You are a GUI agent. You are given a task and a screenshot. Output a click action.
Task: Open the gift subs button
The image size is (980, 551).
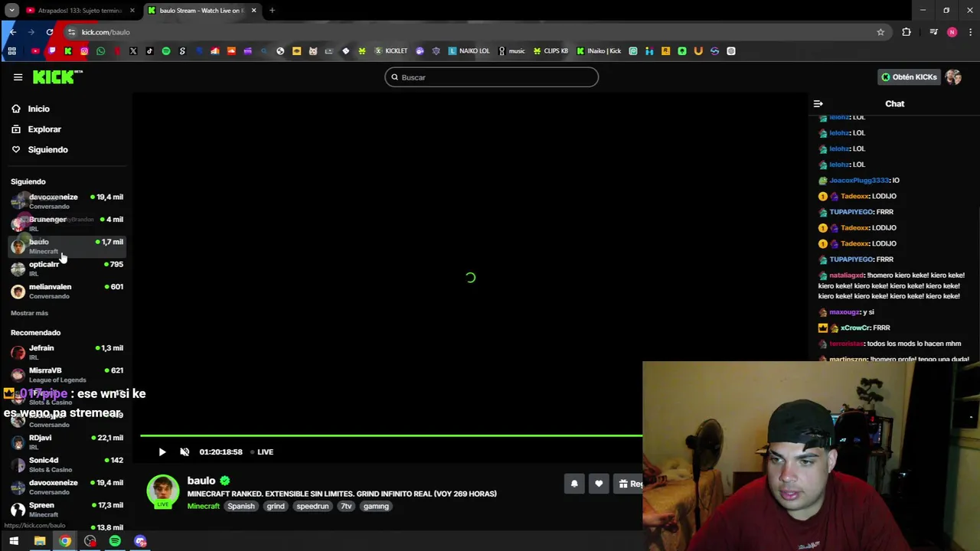tap(629, 484)
